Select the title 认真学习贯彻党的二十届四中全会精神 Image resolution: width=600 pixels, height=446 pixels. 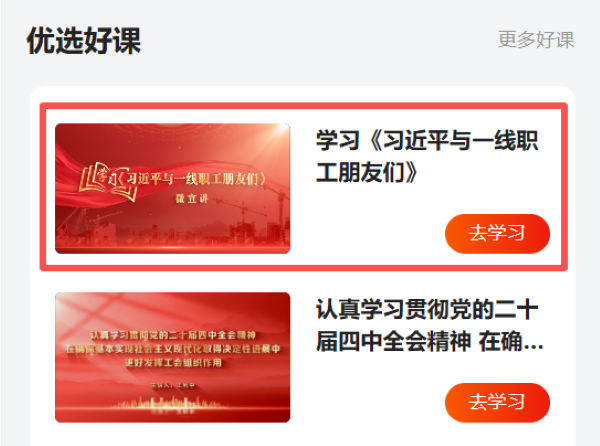(x=429, y=326)
